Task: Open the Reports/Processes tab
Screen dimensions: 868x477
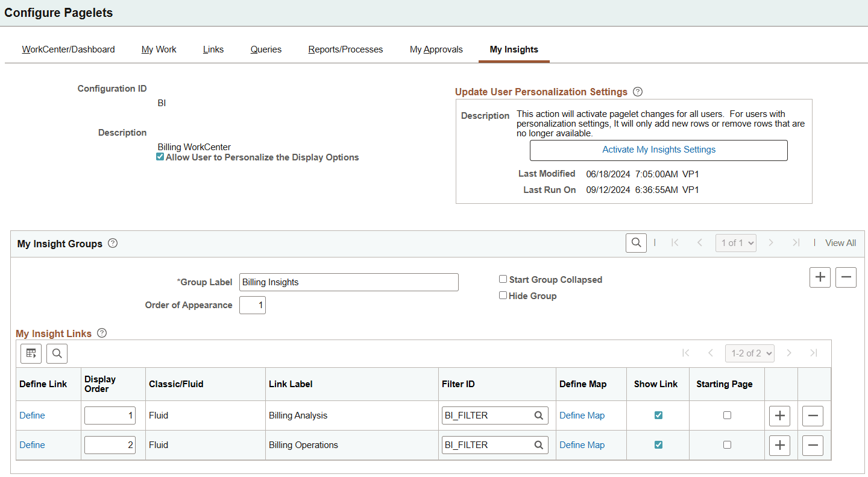Action: point(345,49)
